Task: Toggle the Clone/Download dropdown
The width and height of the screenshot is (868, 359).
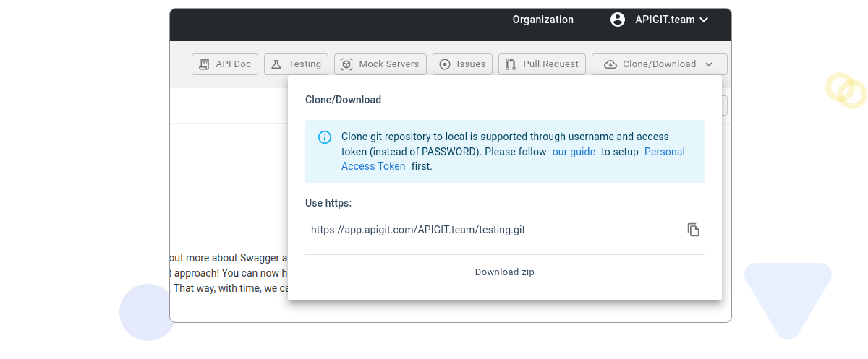Action: click(660, 64)
